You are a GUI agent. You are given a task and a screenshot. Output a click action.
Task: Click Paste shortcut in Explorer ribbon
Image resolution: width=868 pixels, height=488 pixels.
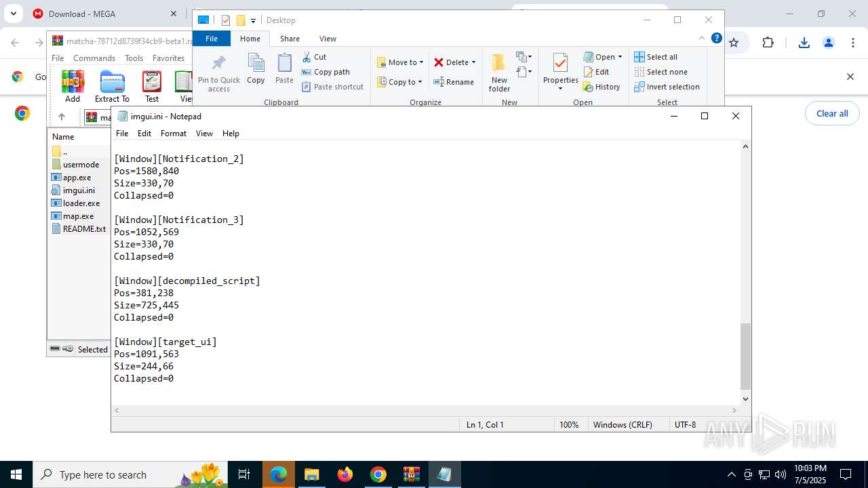(332, 87)
